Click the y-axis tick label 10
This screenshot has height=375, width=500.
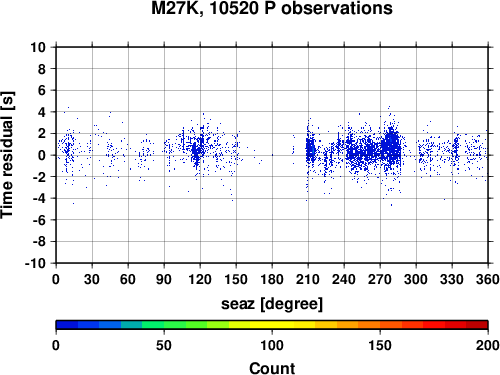[x=38, y=47]
